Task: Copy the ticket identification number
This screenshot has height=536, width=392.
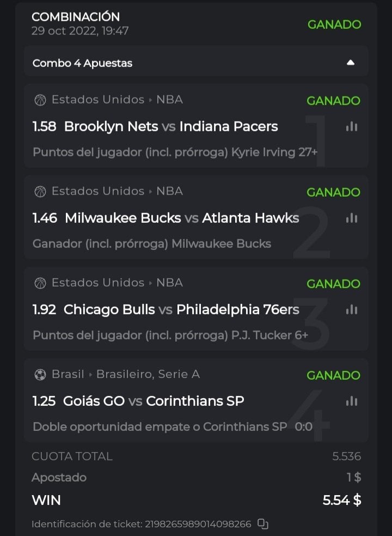Action: click(x=263, y=524)
